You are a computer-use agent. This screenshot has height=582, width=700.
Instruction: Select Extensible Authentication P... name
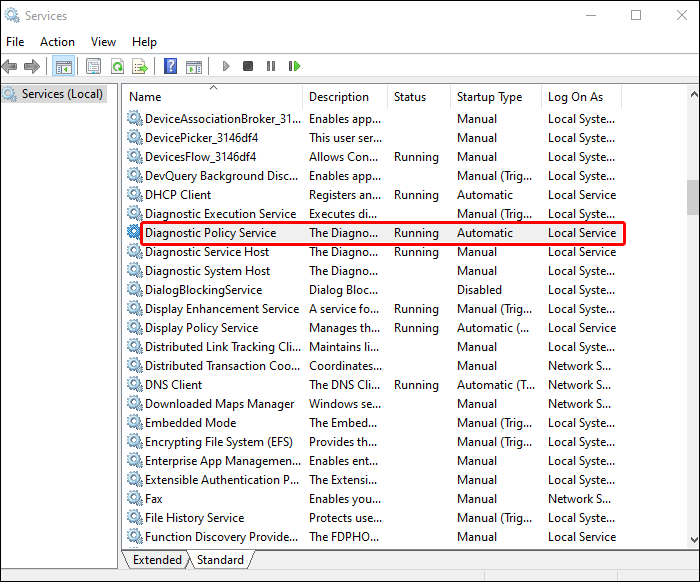click(x=222, y=480)
